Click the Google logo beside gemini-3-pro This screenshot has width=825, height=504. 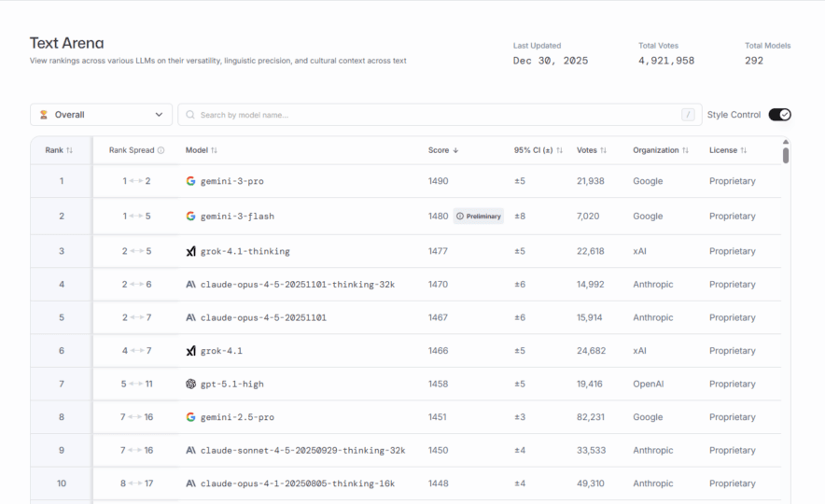click(x=190, y=181)
